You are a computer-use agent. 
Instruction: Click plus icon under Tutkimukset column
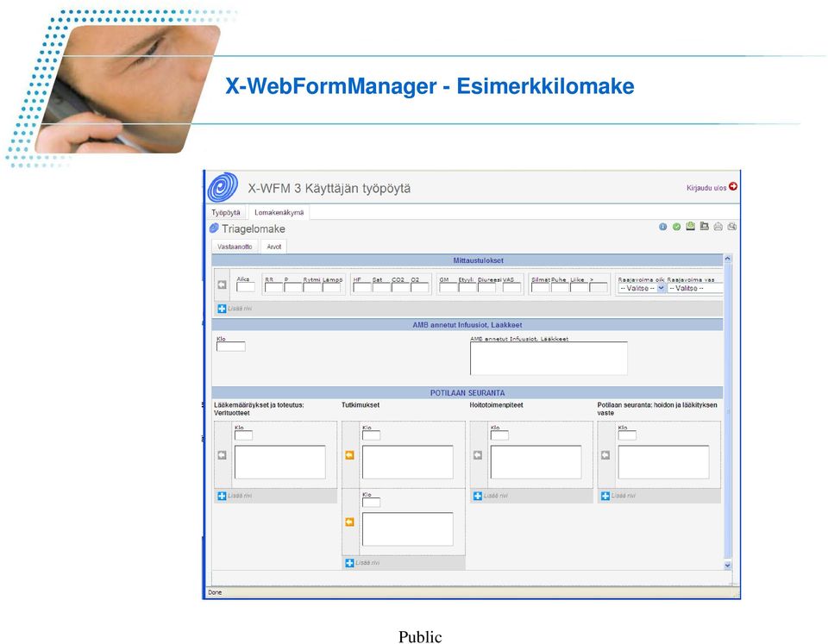349,563
